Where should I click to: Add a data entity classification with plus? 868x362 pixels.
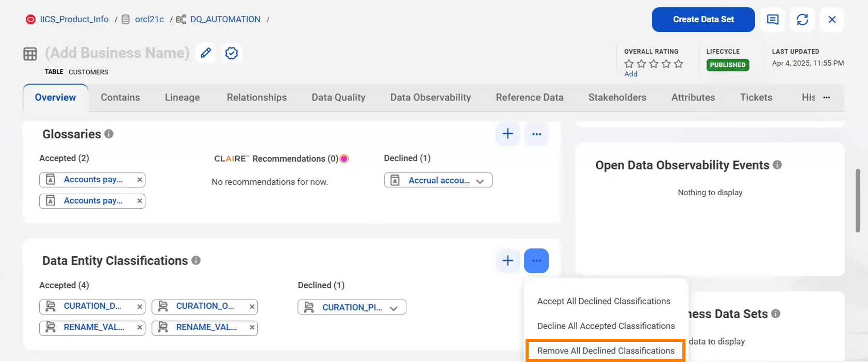point(508,261)
